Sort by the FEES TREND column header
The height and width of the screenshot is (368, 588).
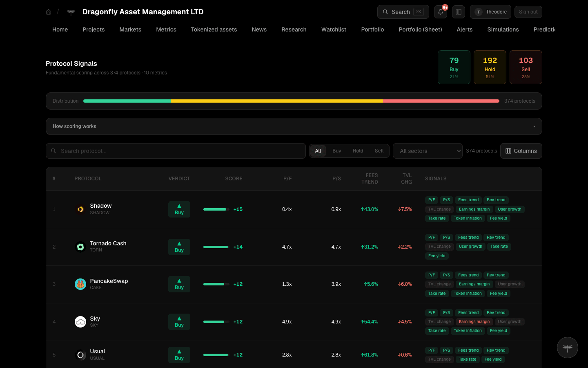370,179
